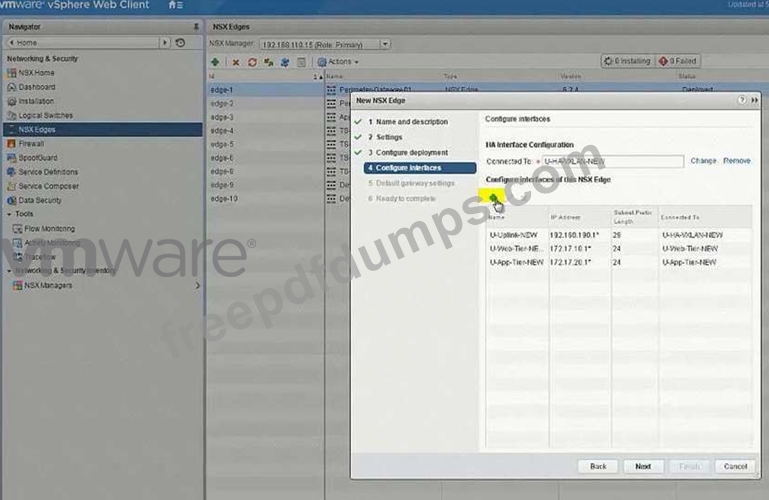
Task: Click the Navigator history clock icon
Action: point(180,43)
